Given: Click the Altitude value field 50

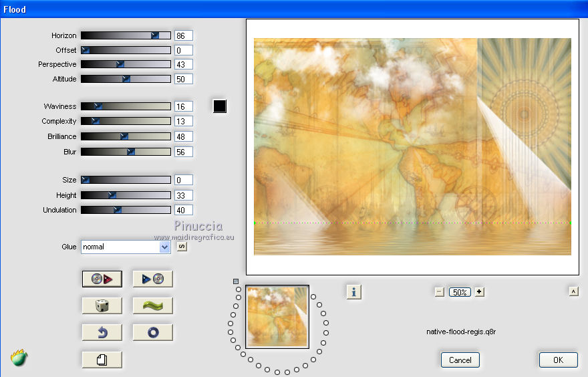Looking at the screenshot, I should pos(184,79).
